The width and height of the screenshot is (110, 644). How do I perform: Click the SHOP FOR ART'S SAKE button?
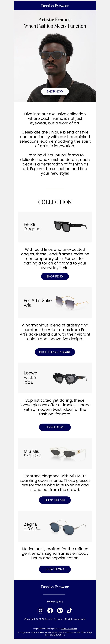(55, 352)
